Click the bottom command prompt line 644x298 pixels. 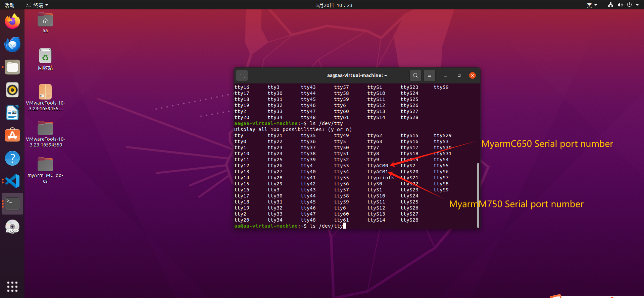pyautogui.click(x=290, y=226)
